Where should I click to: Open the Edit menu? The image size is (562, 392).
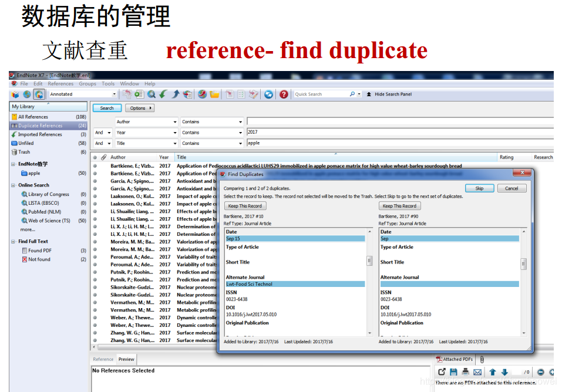(38, 83)
